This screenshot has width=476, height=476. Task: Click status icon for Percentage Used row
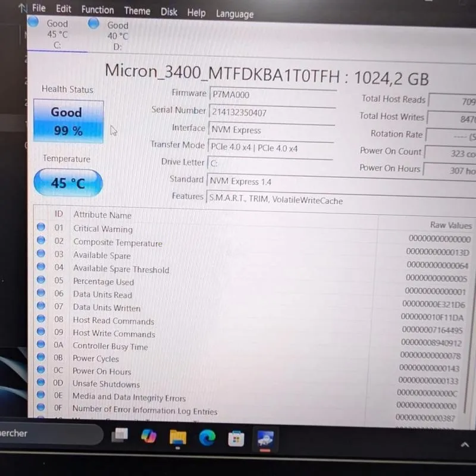pos(41,280)
